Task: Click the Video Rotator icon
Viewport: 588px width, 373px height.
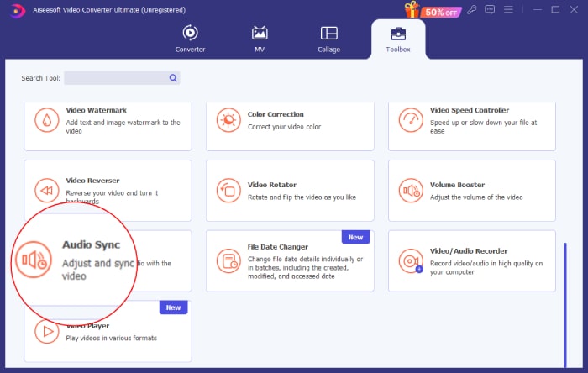Action: 228,191
